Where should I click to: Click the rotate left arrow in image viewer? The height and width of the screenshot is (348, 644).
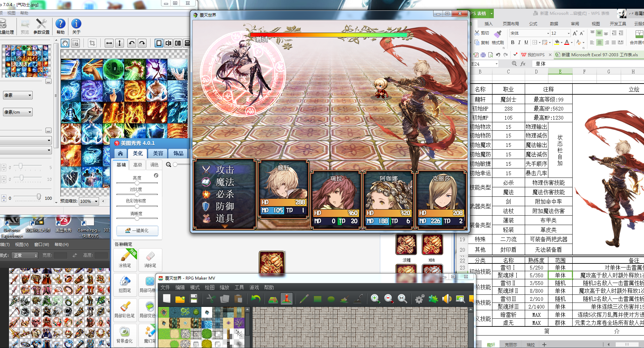132,43
